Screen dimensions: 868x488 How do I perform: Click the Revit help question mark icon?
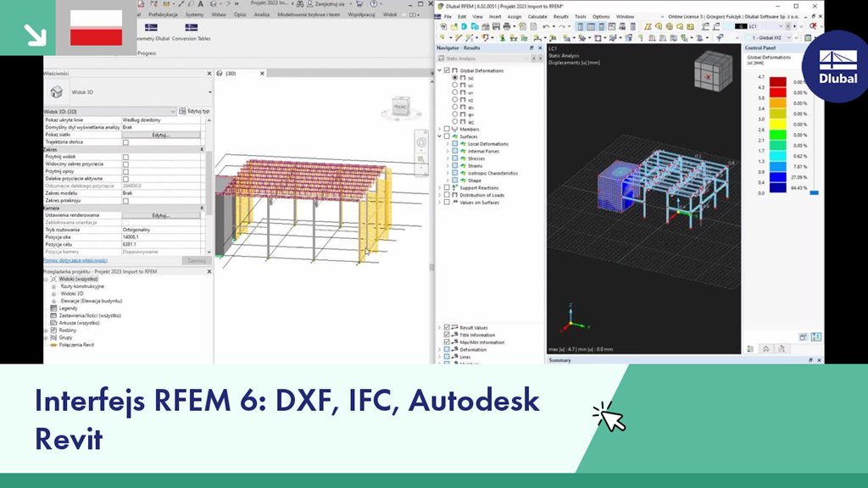click(x=374, y=4)
